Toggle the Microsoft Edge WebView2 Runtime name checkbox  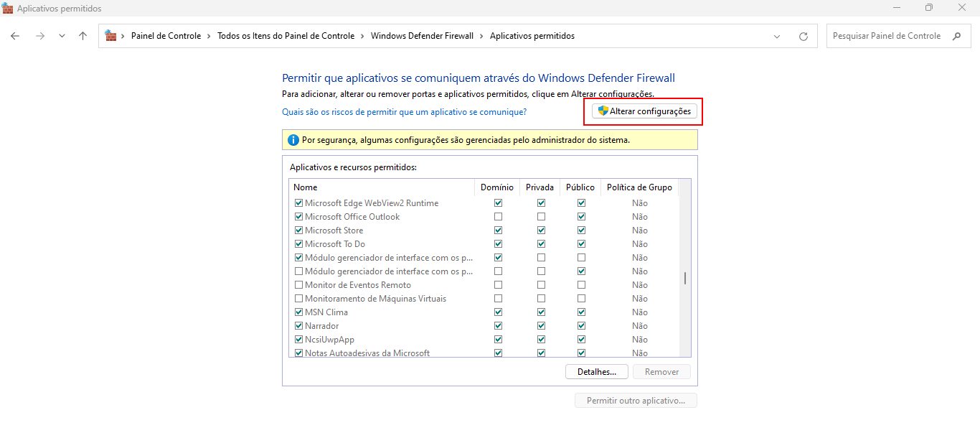click(298, 203)
